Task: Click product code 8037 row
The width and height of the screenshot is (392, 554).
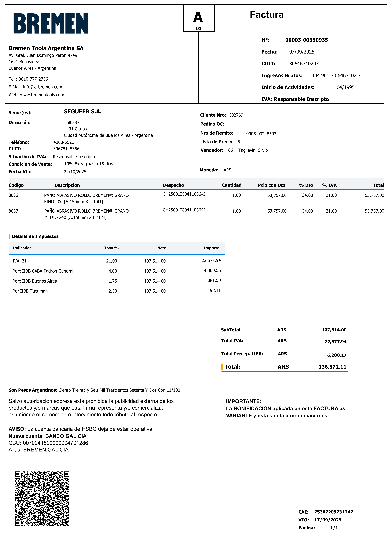Action: point(13,211)
